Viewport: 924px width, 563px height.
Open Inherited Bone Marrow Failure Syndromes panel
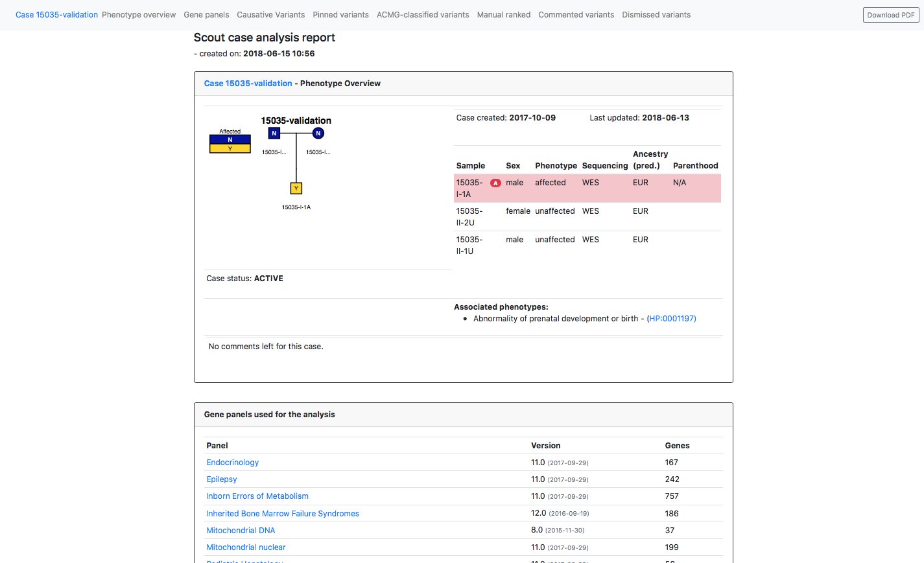(x=283, y=514)
